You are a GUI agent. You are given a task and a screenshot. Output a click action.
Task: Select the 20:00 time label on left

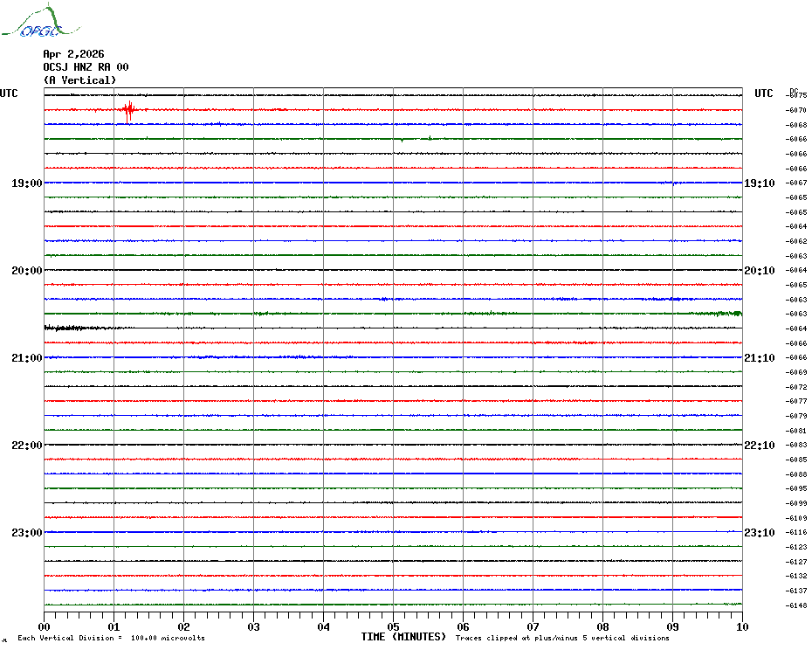(x=26, y=271)
